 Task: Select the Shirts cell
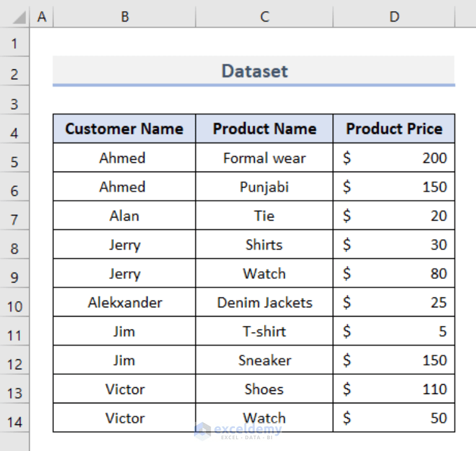point(265,244)
